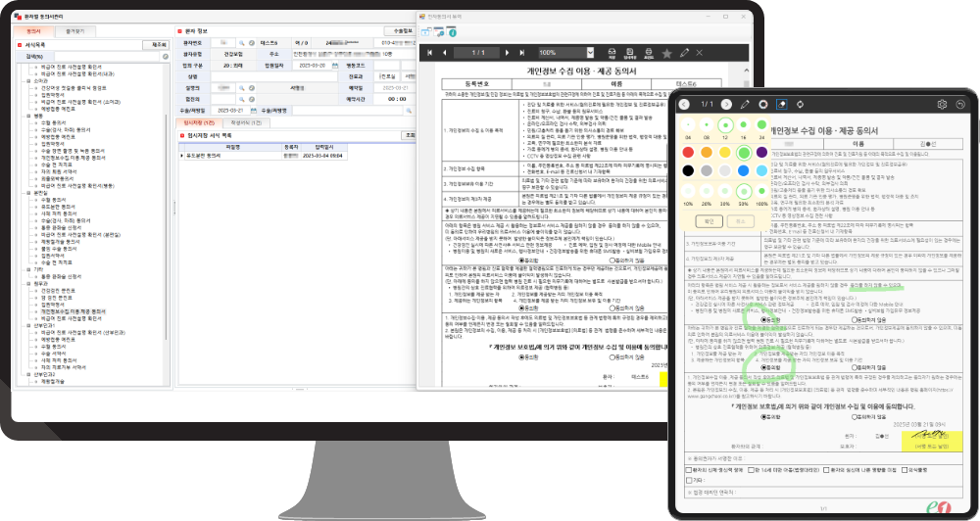Viewport: 980px width, 521px height.
Task: Click the star favorite icon in viewer toolbar
Action: coord(666,52)
